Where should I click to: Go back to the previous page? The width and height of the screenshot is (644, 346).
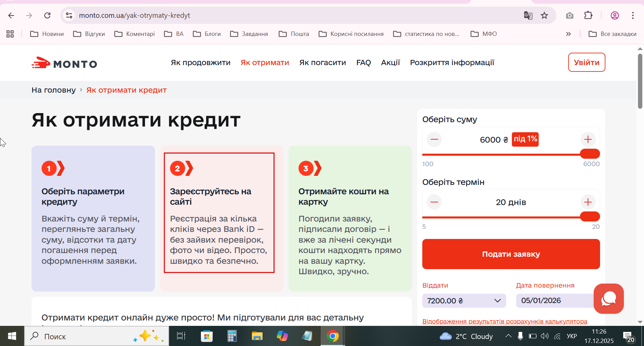click(11, 15)
